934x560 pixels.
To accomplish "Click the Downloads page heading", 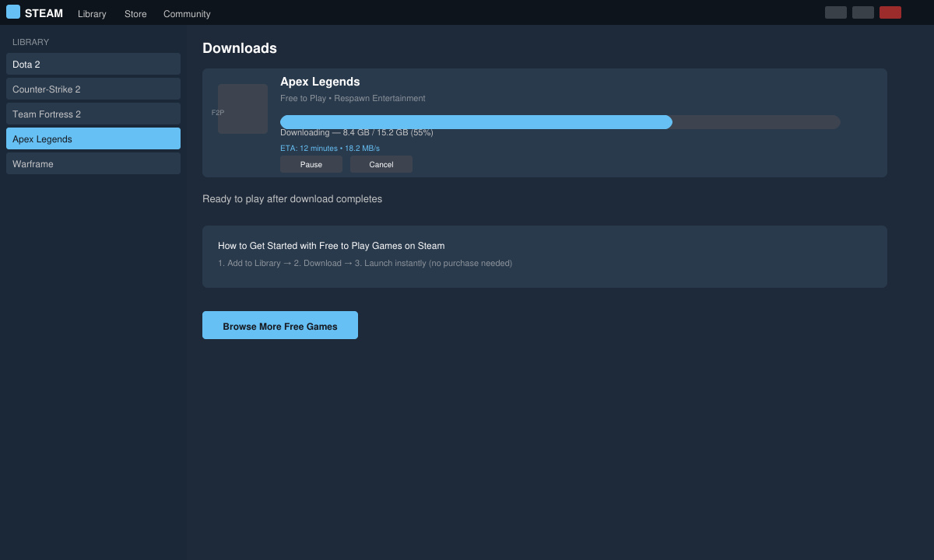I will [240, 48].
